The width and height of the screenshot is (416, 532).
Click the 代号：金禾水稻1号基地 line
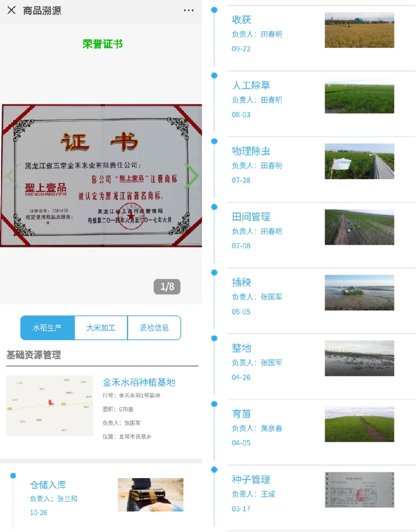tap(131, 396)
